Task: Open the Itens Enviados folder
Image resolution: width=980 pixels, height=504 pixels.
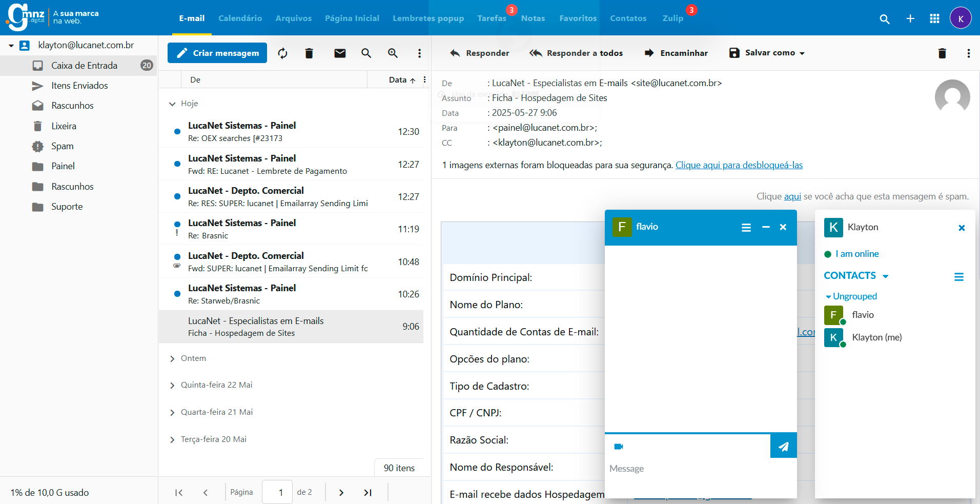Action: coord(79,86)
